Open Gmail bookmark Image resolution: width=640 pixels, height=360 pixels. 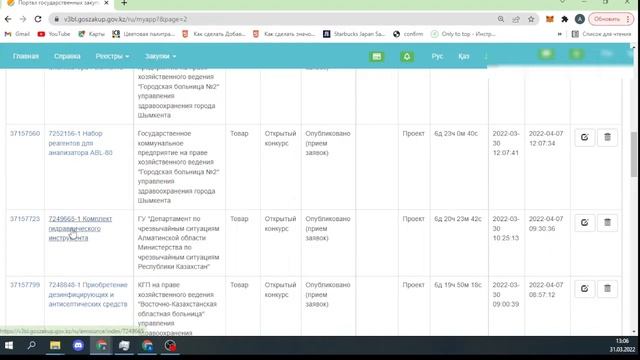[x=17, y=34]
